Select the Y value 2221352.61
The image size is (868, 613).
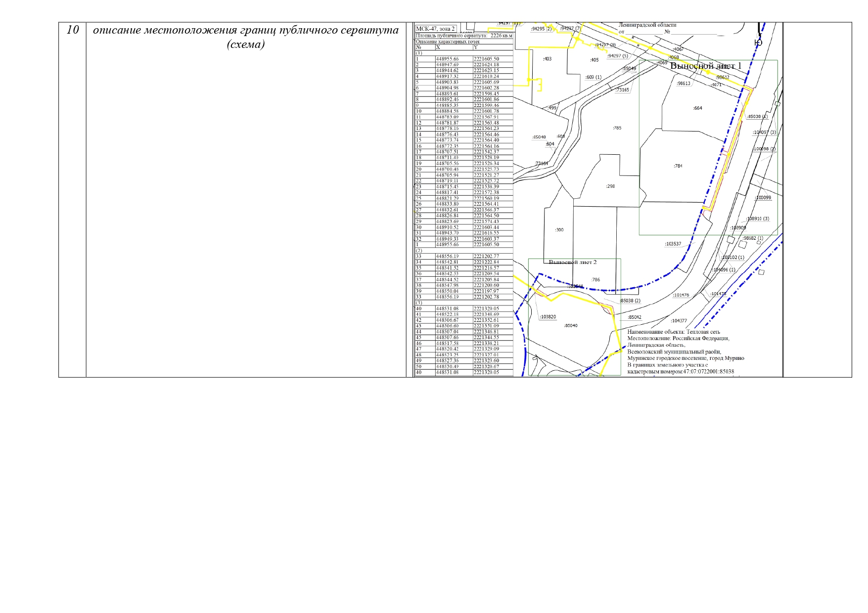pyautogui.click(x=486, y=320)
